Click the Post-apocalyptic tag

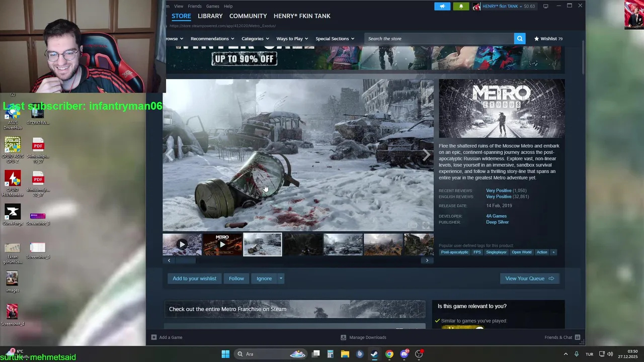454,252
